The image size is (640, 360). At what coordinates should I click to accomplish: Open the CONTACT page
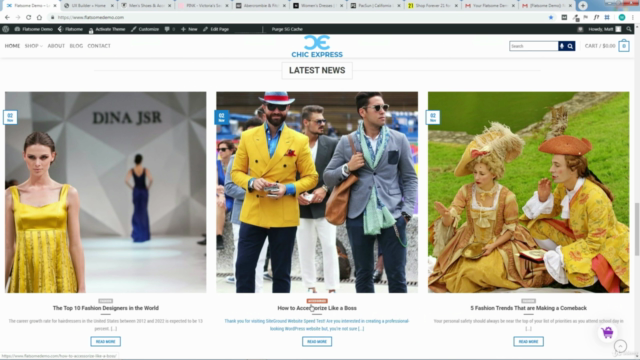click(99, 46)
